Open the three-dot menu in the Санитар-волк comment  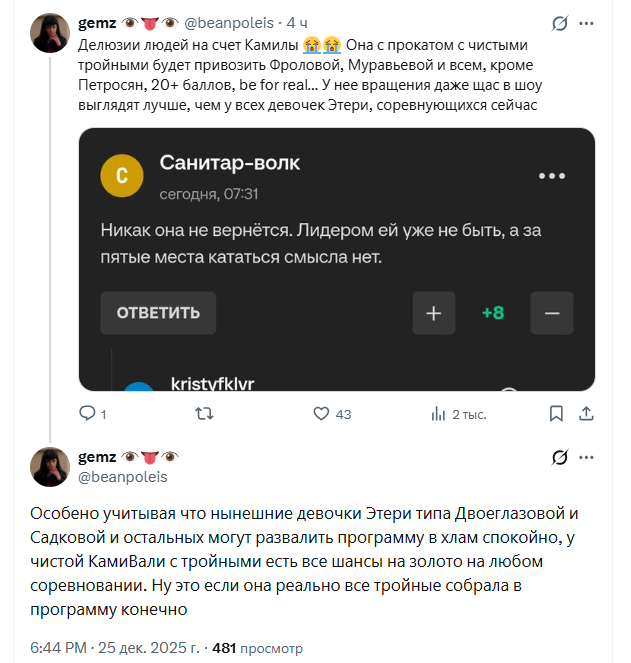pyautogui.click(x=552, y=176)
